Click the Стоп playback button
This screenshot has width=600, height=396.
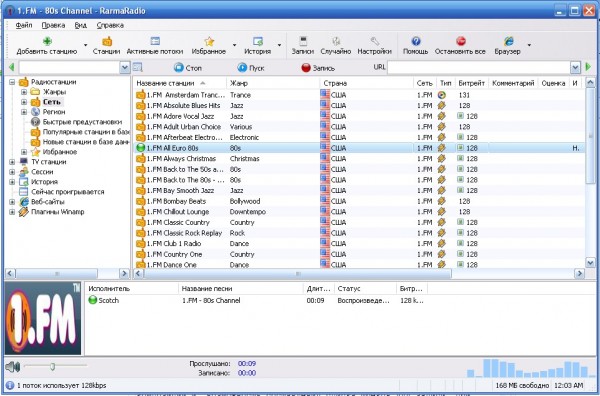click(x=188, y=68)
